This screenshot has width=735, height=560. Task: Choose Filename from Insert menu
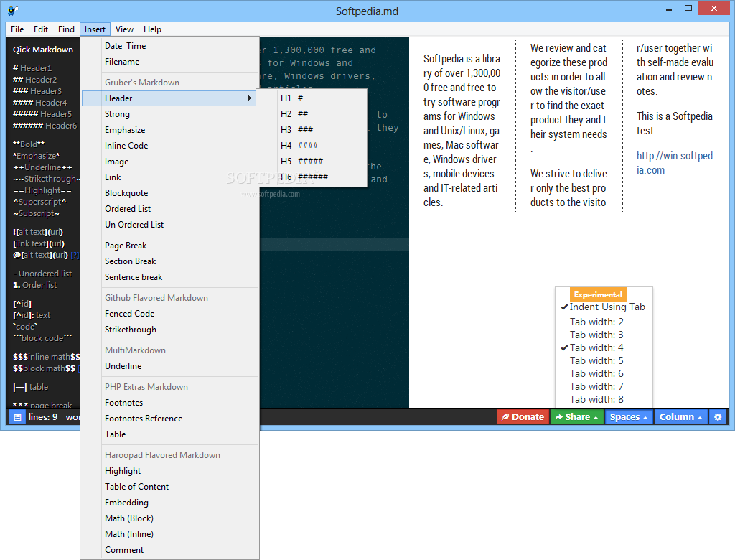point(169,62)
